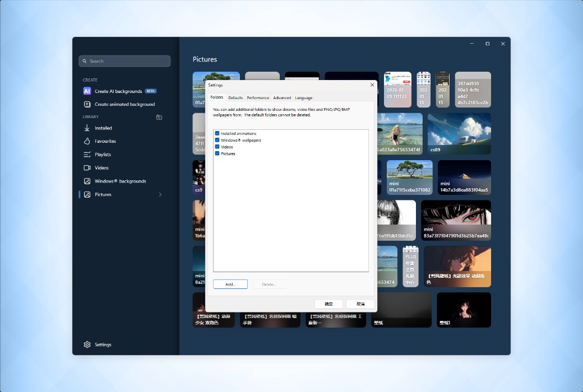Disable the Pictures folder checkbox

tap(217, 153)
